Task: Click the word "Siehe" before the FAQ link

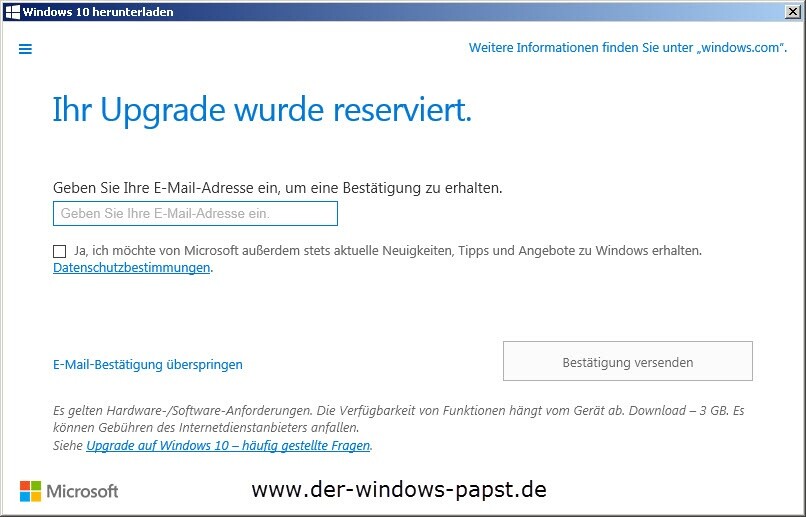Action: click(68, 445)
